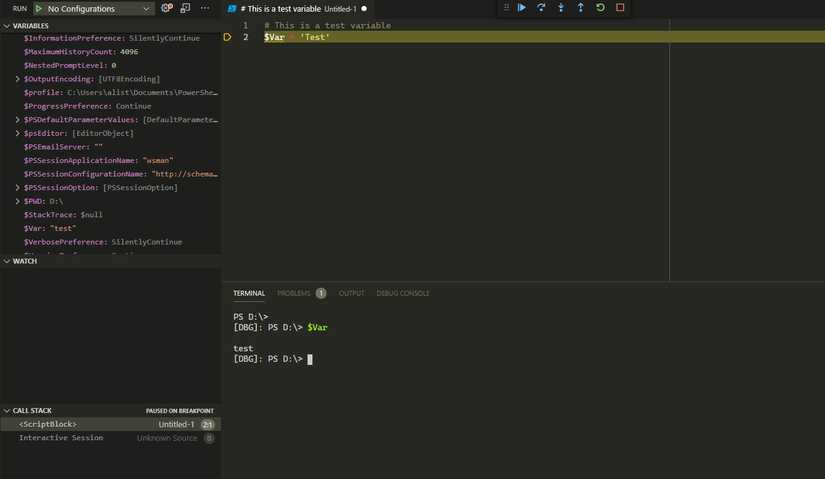This screenshot has height=479, width=825.
Task: Toggle the breakpoint marker on line 2
Action: pos(228,37)
